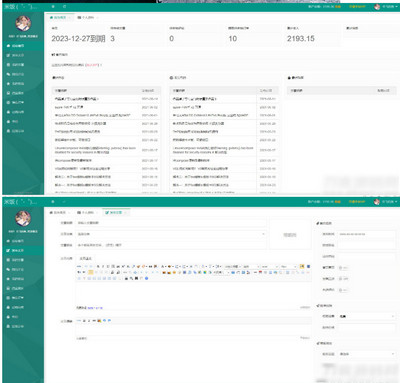Open the permission dropdown in second right-panel section

[x=367, y=316]
